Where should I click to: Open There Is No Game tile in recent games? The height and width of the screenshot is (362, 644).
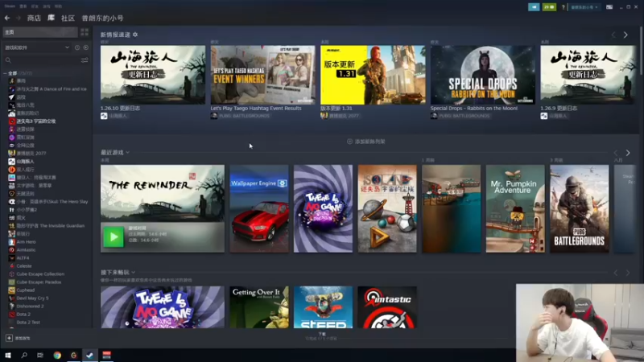click(324, 208)
